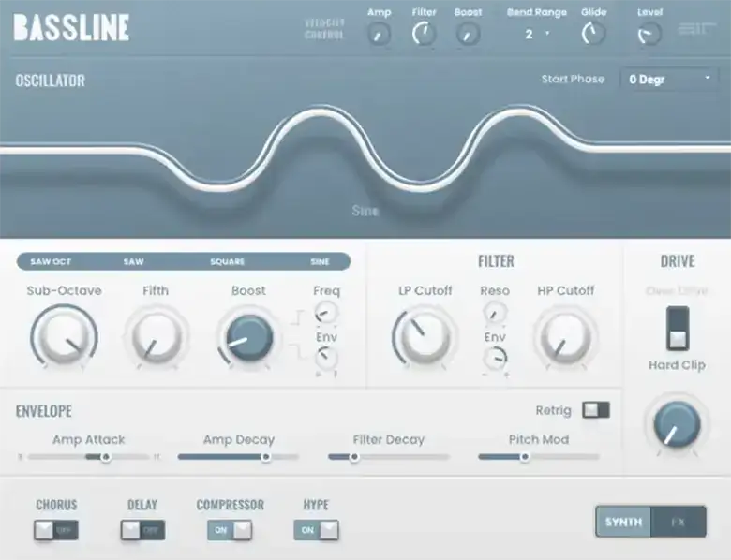The width and height of the screenshot is (731, 560).
Task: Click the Amp Decay slider
Action: point(238,457)
